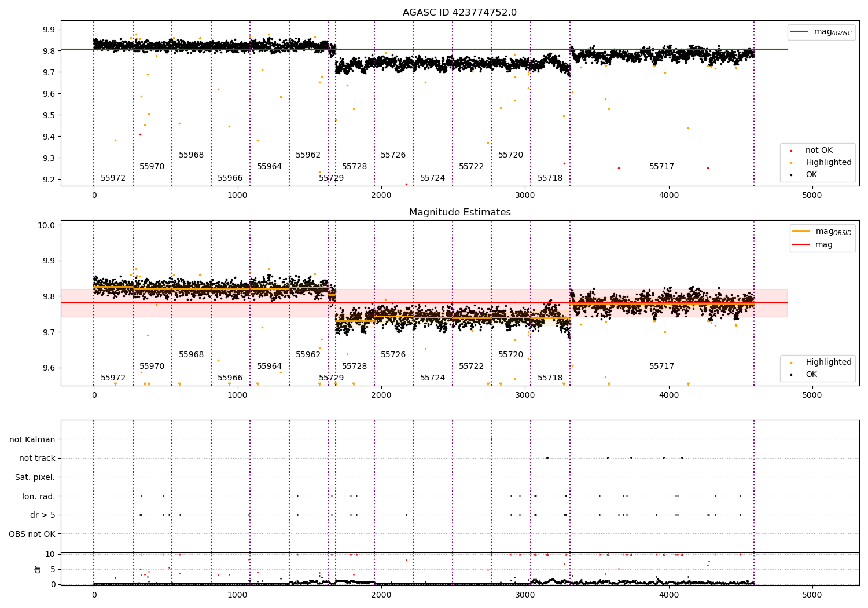This screenshot has width=868, height=608.
Task: Click y-axis tick 9.2 in the top plot
Action: 49,180
